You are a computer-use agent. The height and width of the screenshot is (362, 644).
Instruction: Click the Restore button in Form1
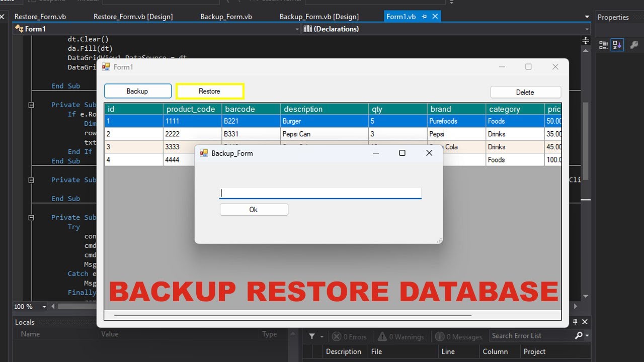(210, 91)
